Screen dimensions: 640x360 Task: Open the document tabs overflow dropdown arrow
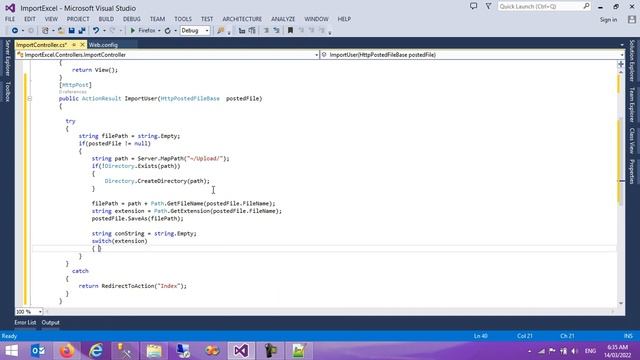pos(622,45)
